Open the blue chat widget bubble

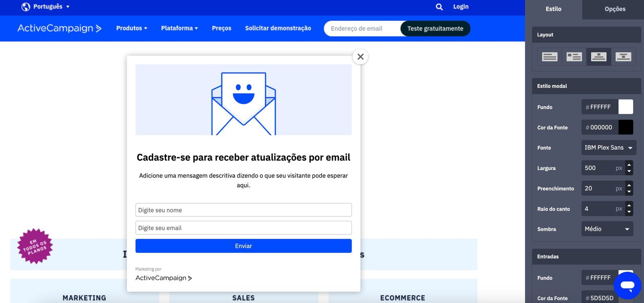pos(627,285)
